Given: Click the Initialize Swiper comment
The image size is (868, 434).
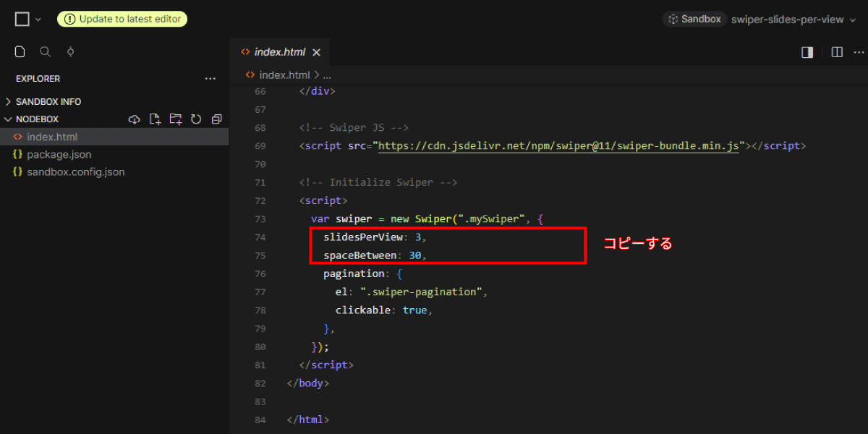Looking at the screenshot, I should click(378, 182).
